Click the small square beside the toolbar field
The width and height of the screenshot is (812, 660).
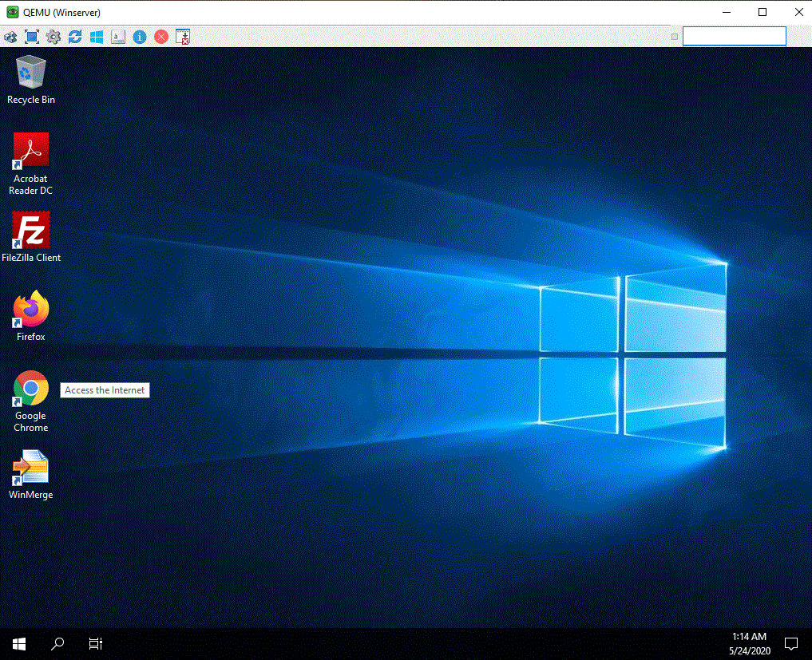[674, 37]
